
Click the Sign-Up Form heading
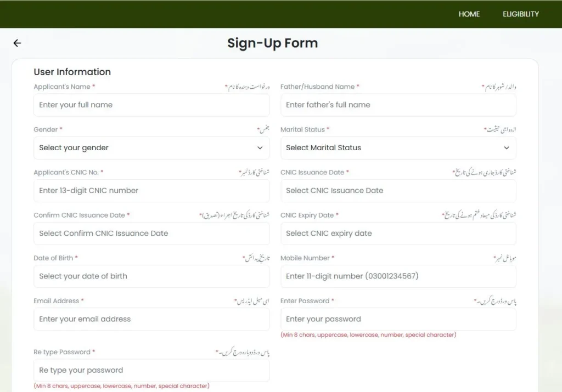[x=272, y=43]
